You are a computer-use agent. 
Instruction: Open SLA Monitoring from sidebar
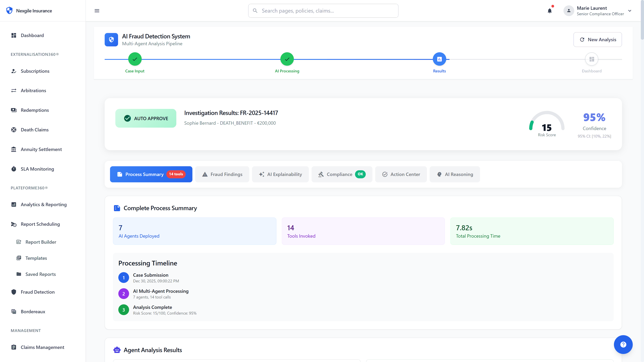tap(37, 169)
